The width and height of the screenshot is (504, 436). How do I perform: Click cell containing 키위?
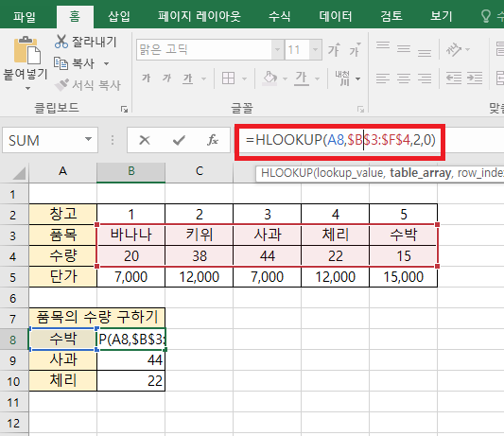coord(200,235)
